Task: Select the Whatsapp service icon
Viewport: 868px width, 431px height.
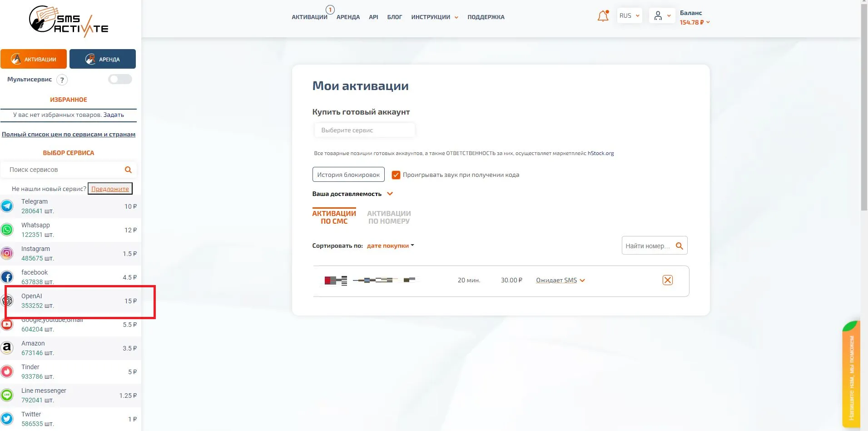Action: (x=7, y=230)
